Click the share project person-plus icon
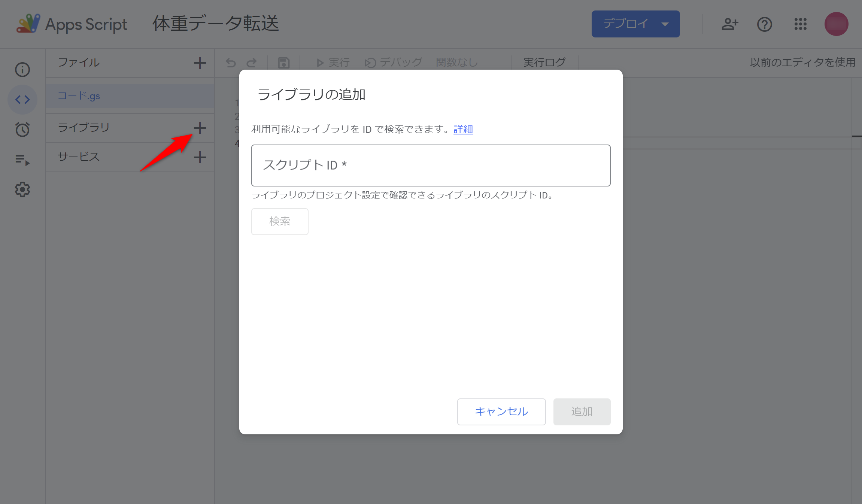This screenshot has width=862, height=504. [729, 24]
